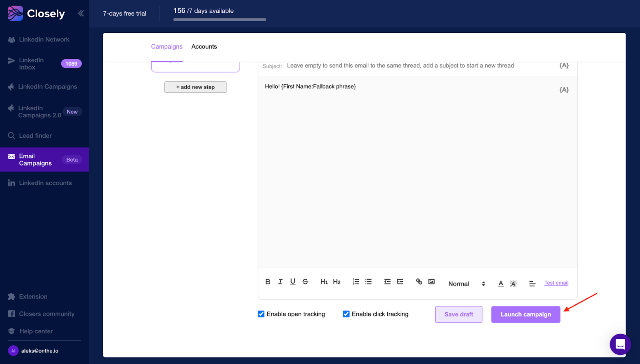Click the Beta badge on Email Campaigns
640x364 pixels.
[x=72, y=160]
